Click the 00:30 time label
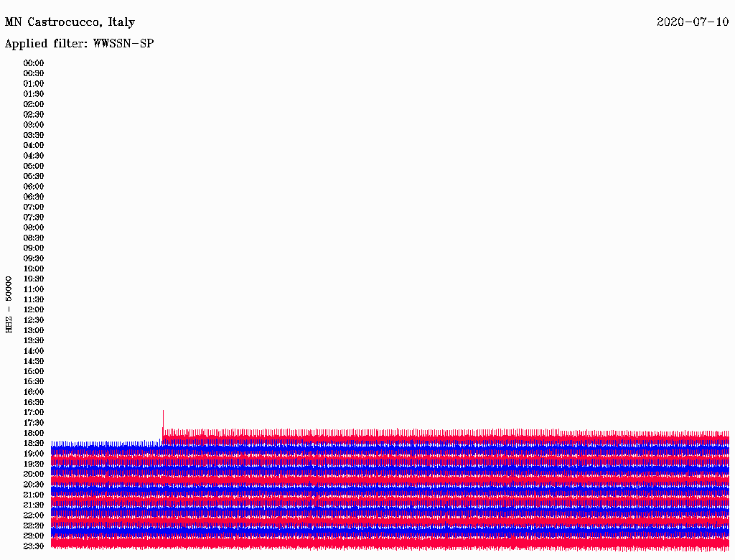 point(34,73)
